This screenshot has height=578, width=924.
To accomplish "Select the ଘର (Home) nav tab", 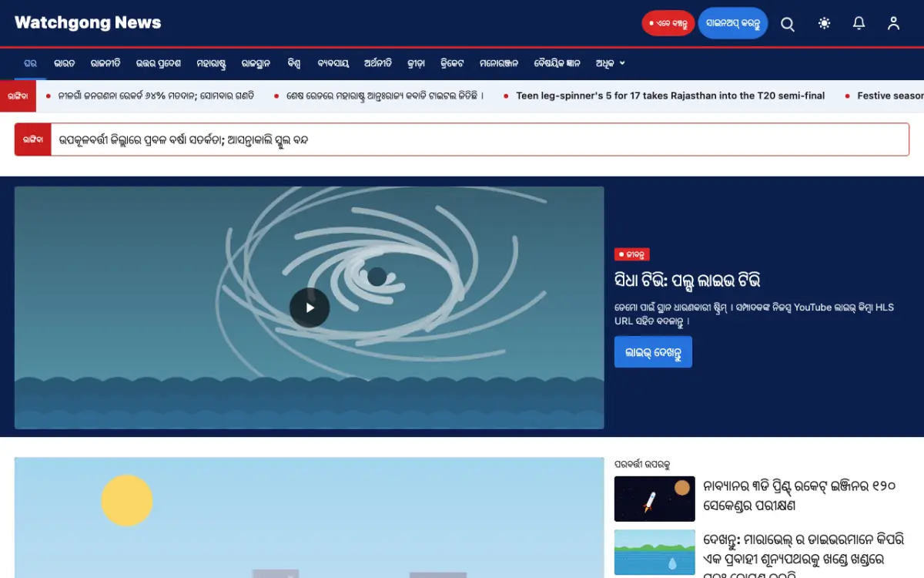I will pos(31,63).
